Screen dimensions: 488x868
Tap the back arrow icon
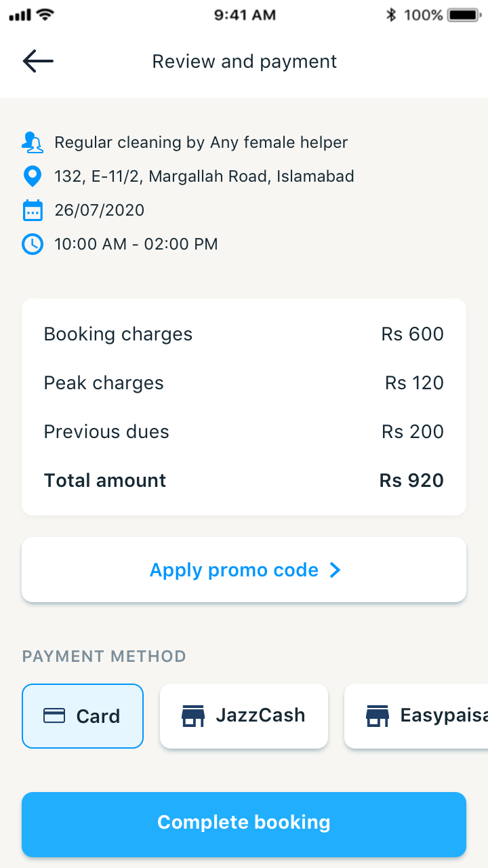pos(38,62)
